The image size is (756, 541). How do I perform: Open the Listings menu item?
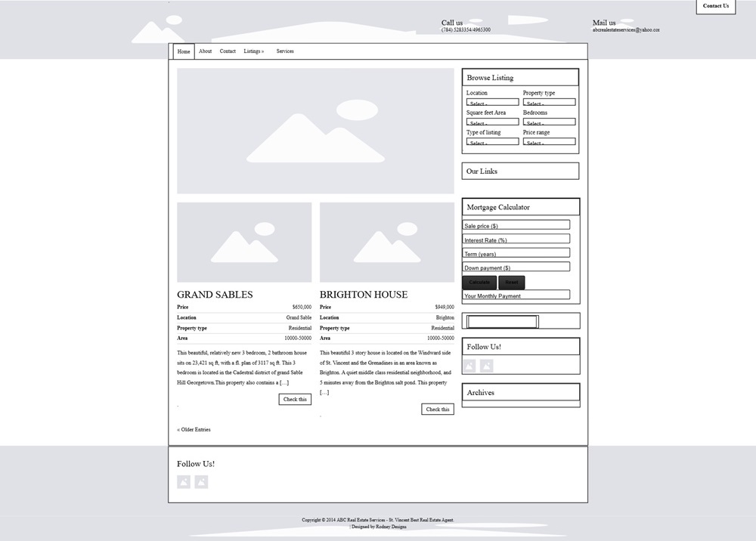tap(253, 51)
